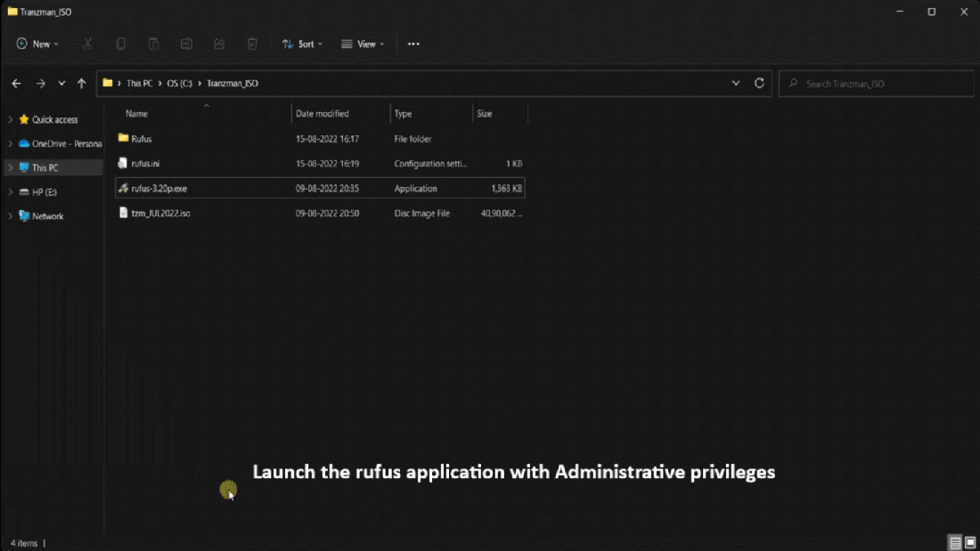
Task: Click the Rename icon in toolbar
Action: pos(186,44)
